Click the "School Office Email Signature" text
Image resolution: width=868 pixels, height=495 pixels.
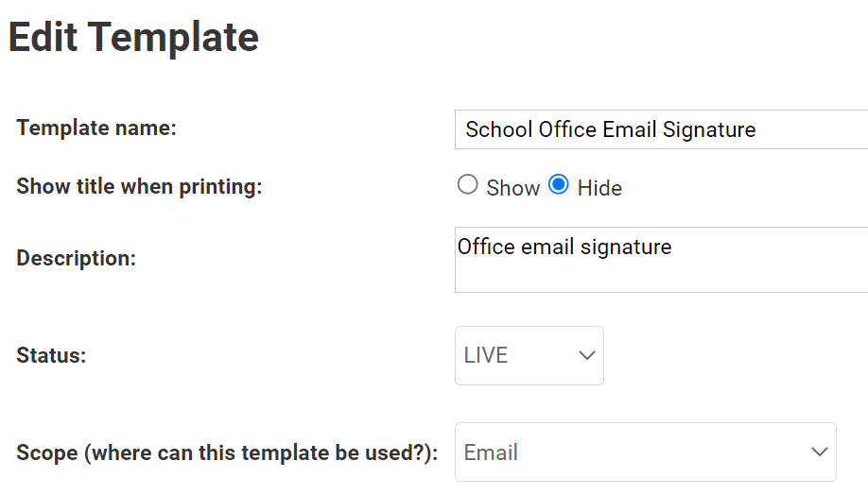pyautogui.click(x=610, y=129)
